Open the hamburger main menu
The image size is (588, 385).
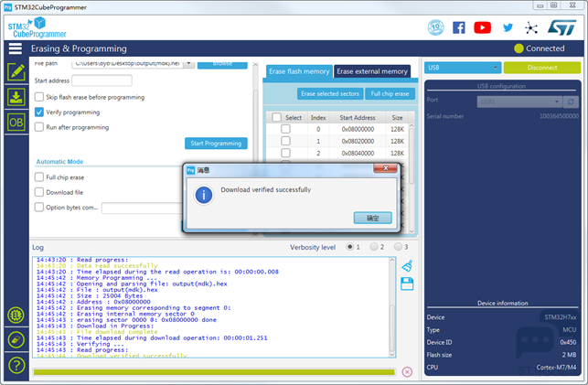click(16, 48)
